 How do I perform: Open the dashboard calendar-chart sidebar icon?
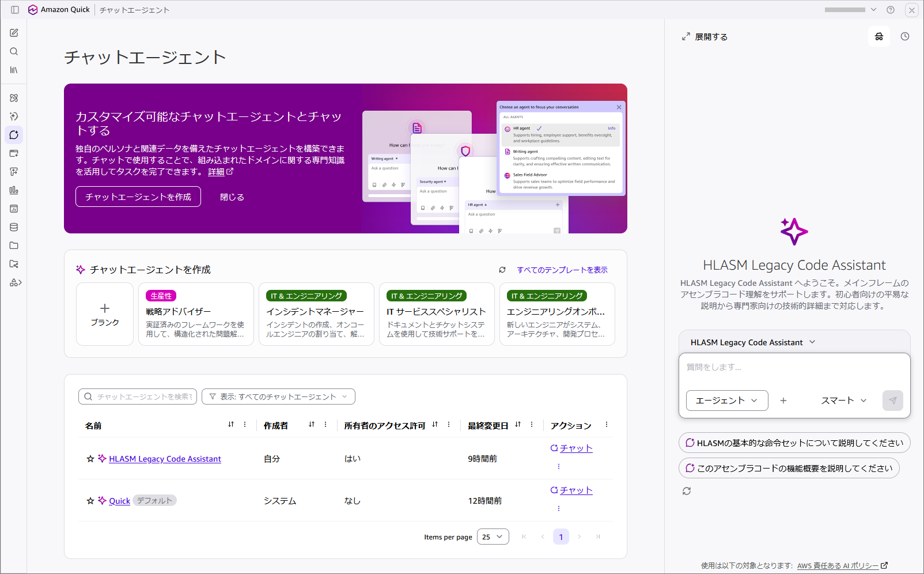[14, 209]
